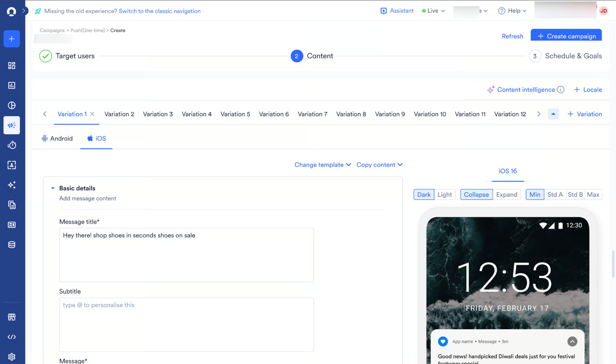Switch to the Android platform tab
The height and width of the screenshot is (364, 616).
pyautogui.click(x=57, y=138)
